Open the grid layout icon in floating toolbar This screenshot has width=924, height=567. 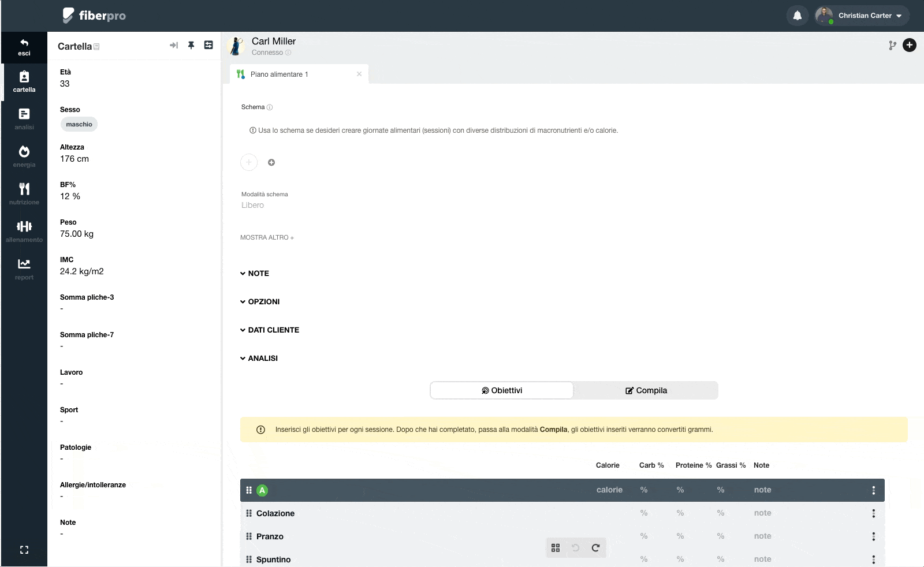point(556,547)
